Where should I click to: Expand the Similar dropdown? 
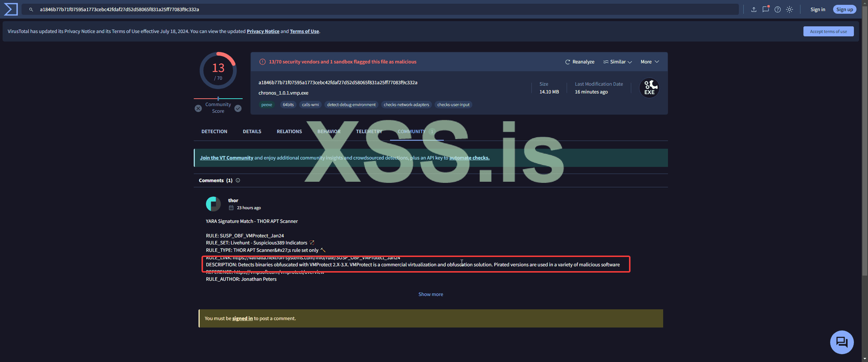click(x=618, y=62)
